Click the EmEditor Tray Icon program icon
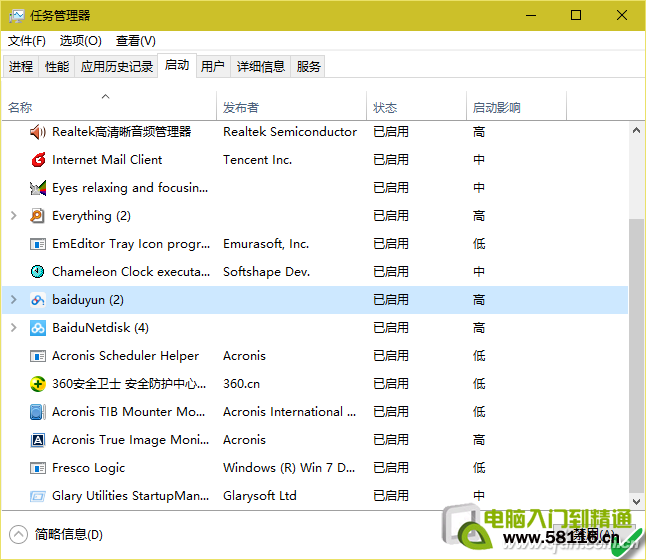This screenshot has width=646, height=560. pos(37,244)
